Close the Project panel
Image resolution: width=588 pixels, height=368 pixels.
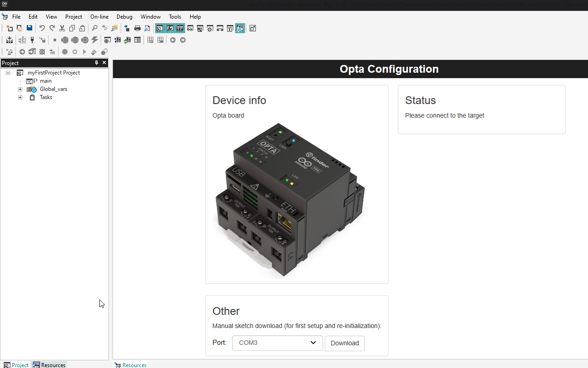pos(104,63)
